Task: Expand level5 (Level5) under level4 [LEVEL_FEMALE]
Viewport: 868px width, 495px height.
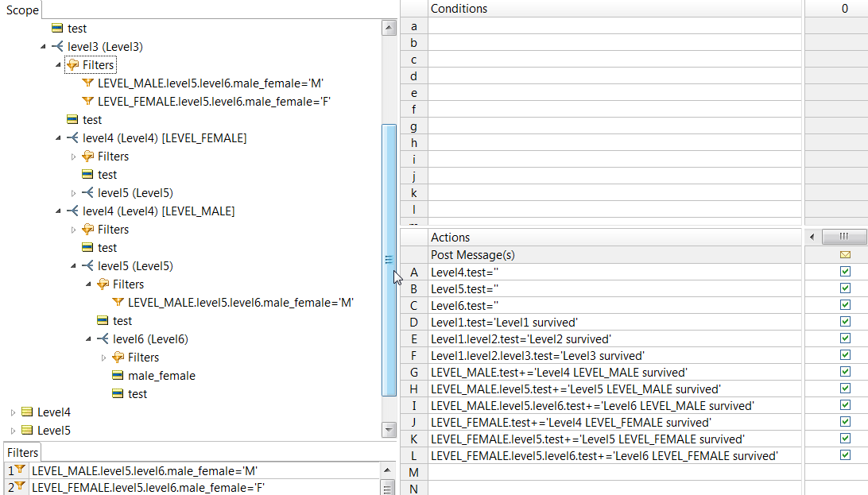Action: tap(73, 193)
